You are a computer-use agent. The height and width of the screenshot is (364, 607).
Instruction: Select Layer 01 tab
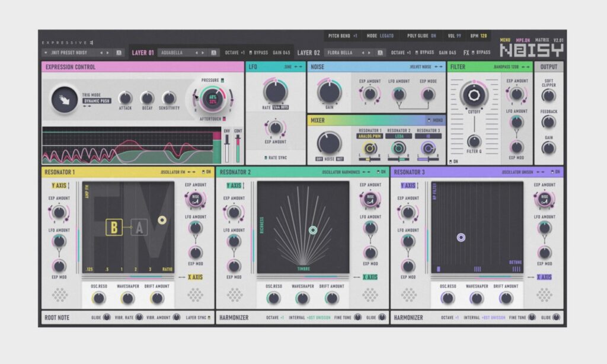(x=142, y=53)
